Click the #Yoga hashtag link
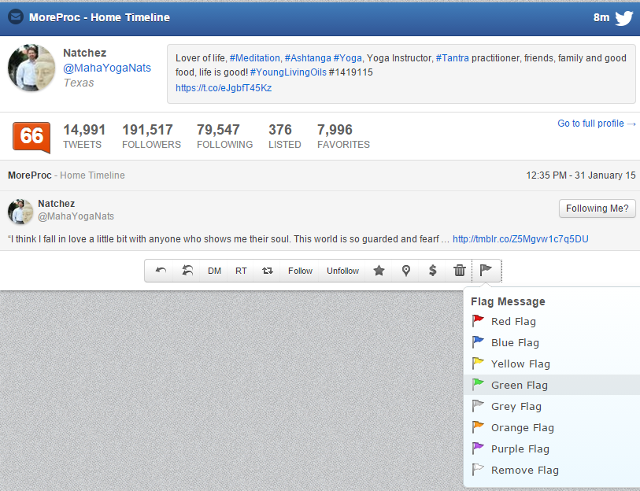The height and width of the screenshot is (491, 640). [x=348, y=58]
